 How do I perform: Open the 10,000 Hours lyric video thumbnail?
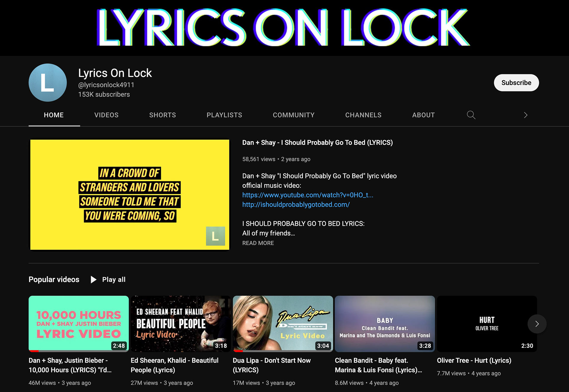tap(79, 324)
